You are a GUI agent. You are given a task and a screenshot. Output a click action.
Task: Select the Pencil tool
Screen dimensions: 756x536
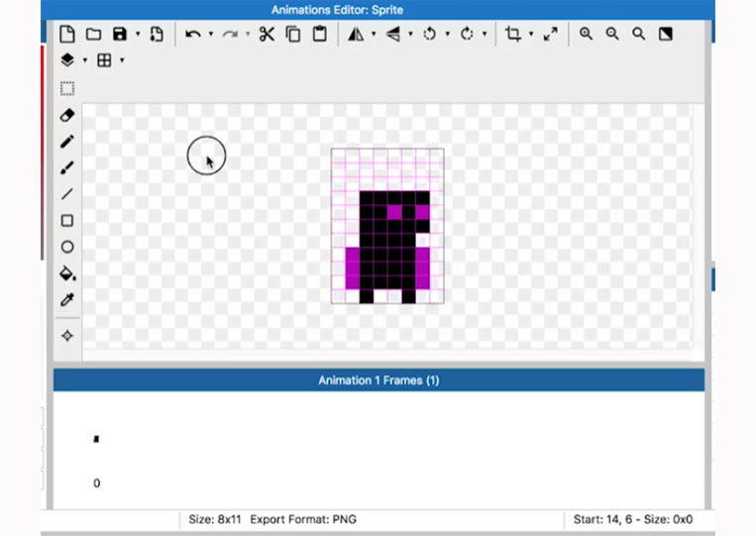[67, 142]
